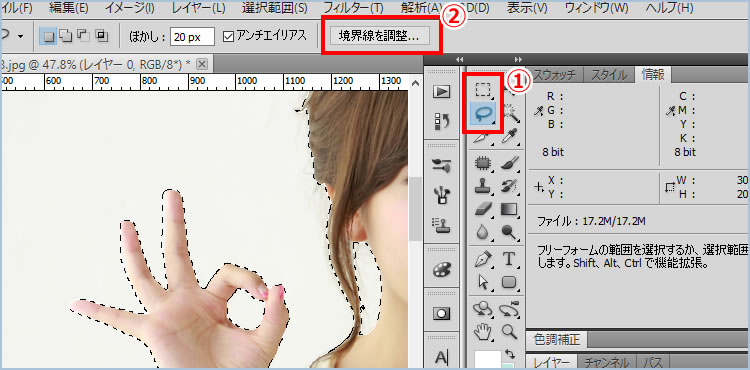Select the Path Selection arrow tool

[x=483, y=282]
